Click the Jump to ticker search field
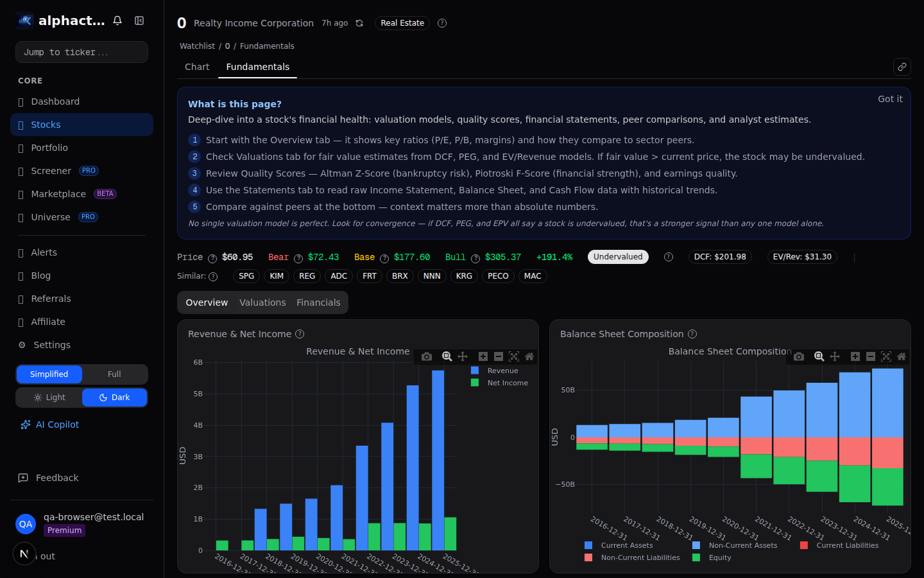 coord(81,52)
